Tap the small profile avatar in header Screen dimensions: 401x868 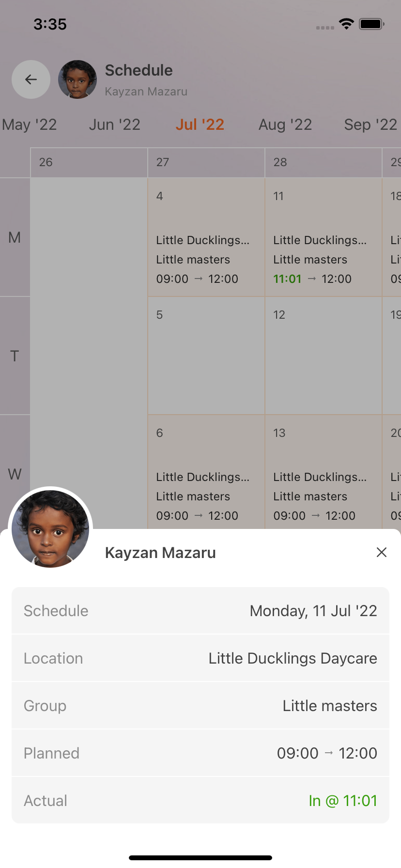tap(77, 79)
